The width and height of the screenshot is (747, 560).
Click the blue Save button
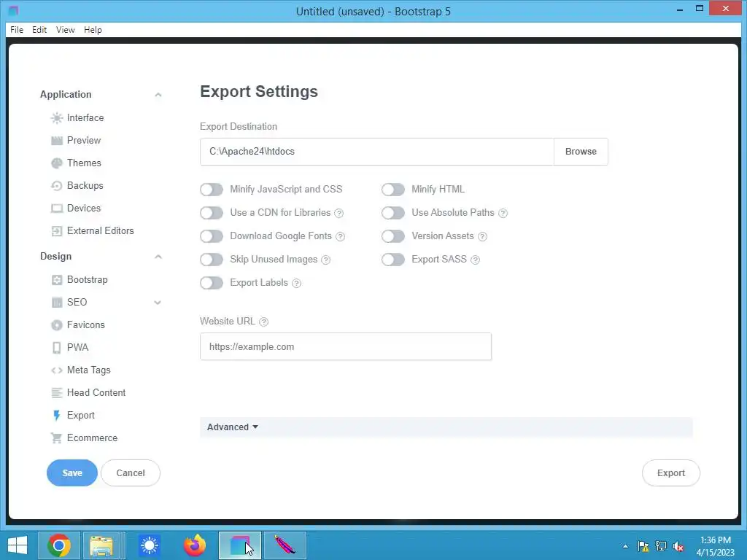click(72, 472)
